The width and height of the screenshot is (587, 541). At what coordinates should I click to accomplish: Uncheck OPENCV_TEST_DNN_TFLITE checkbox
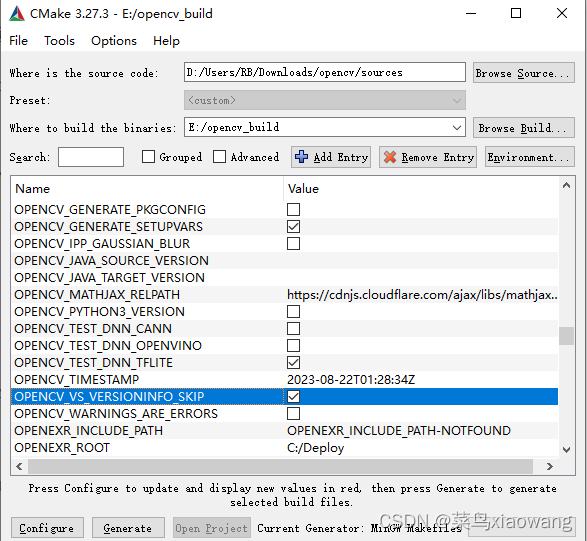(294, 363)
